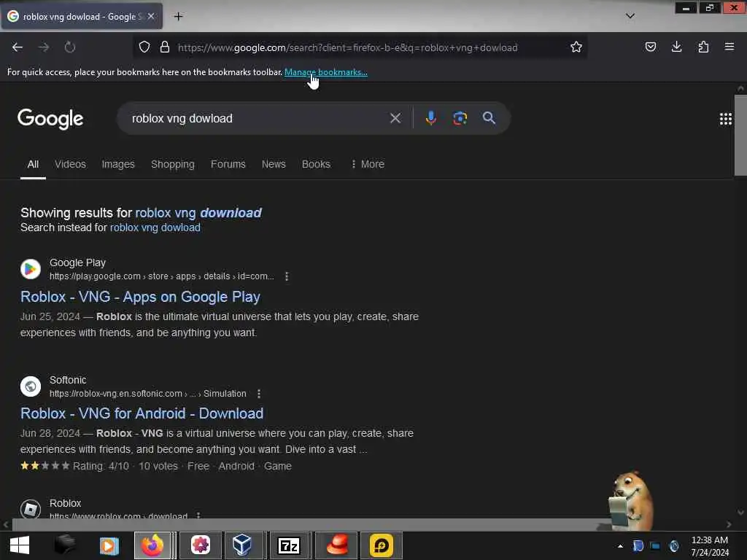
Task: Click the address bar URL
Action: pos(347,47)
